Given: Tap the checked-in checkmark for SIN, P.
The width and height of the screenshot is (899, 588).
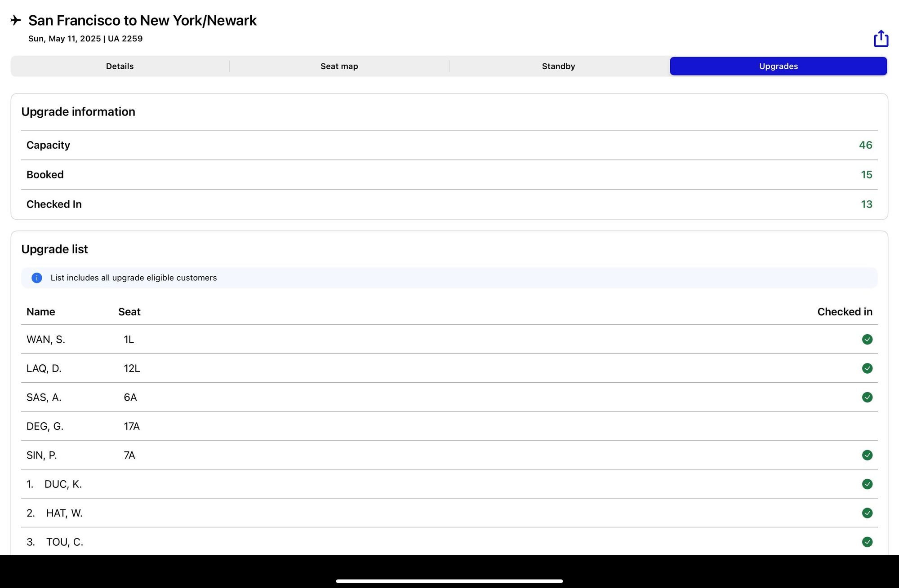Looking at the screenshot, I should pos(867,455).
